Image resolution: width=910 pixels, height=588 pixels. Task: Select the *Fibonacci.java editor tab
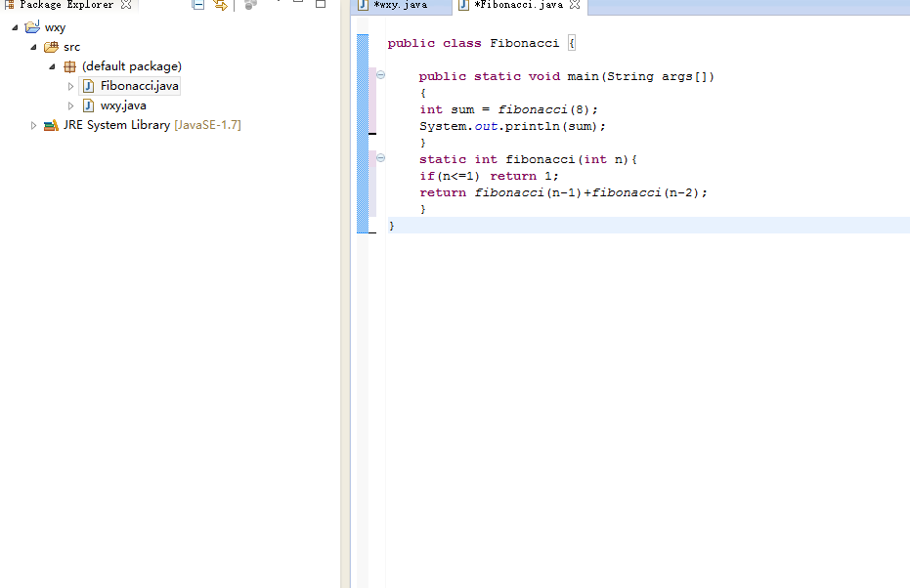tap(519, 5)
